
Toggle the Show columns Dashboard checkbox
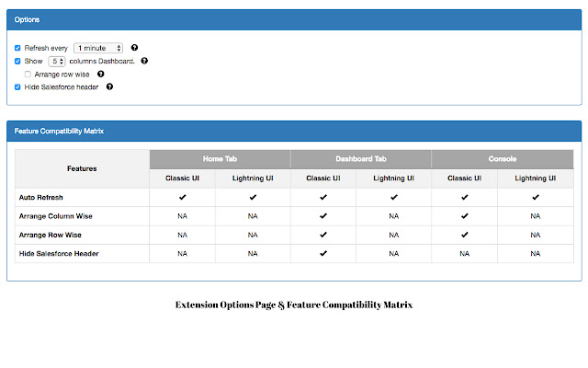[17, 62]
